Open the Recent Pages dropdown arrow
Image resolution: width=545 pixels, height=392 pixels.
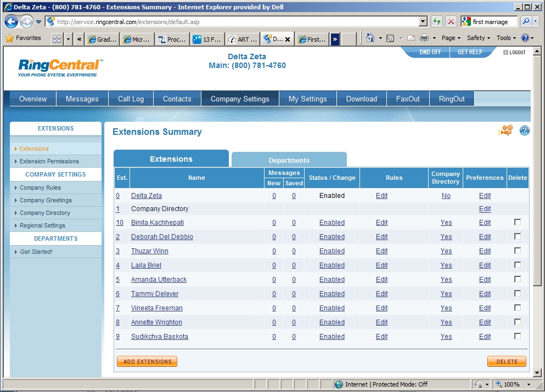(38, 22)
